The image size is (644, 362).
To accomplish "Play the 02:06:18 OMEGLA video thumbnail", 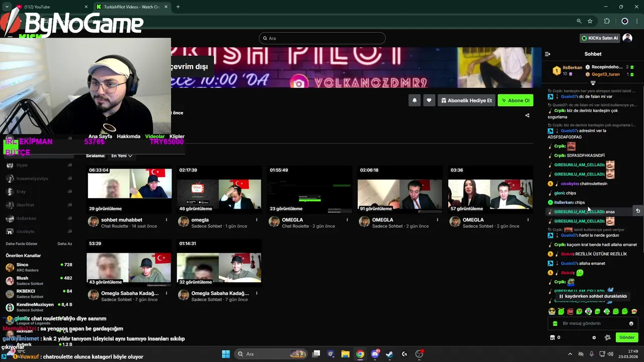I will 400,190.
